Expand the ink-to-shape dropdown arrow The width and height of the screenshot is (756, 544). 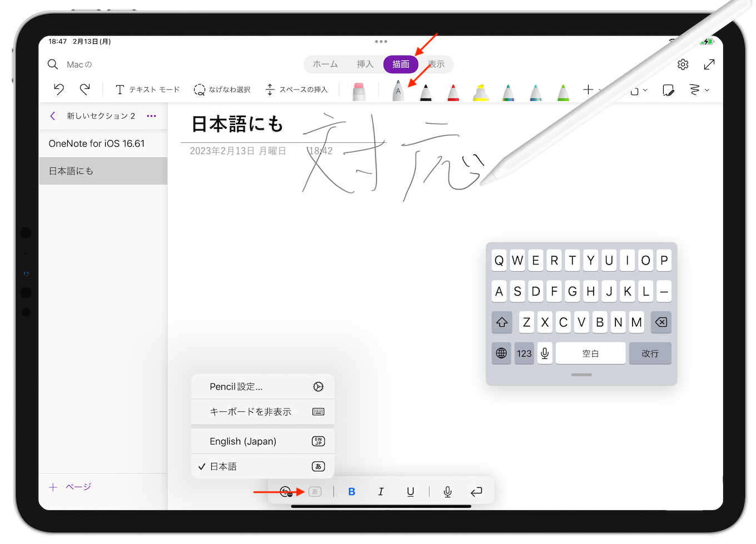click(x=707, y=90)
